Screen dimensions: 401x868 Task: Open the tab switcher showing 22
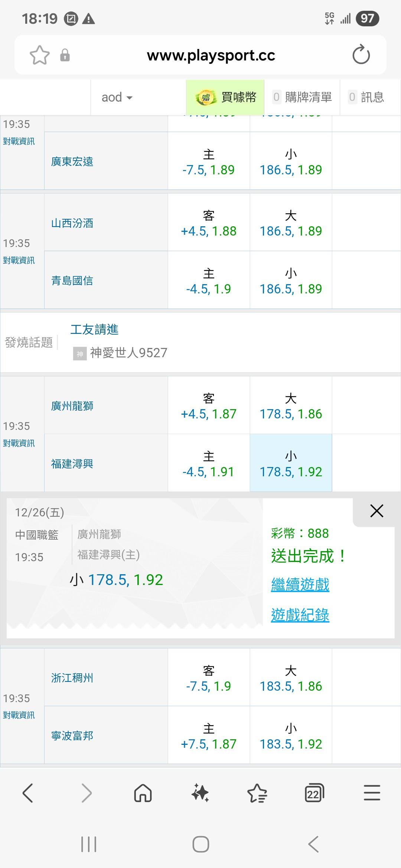(314, 793)
